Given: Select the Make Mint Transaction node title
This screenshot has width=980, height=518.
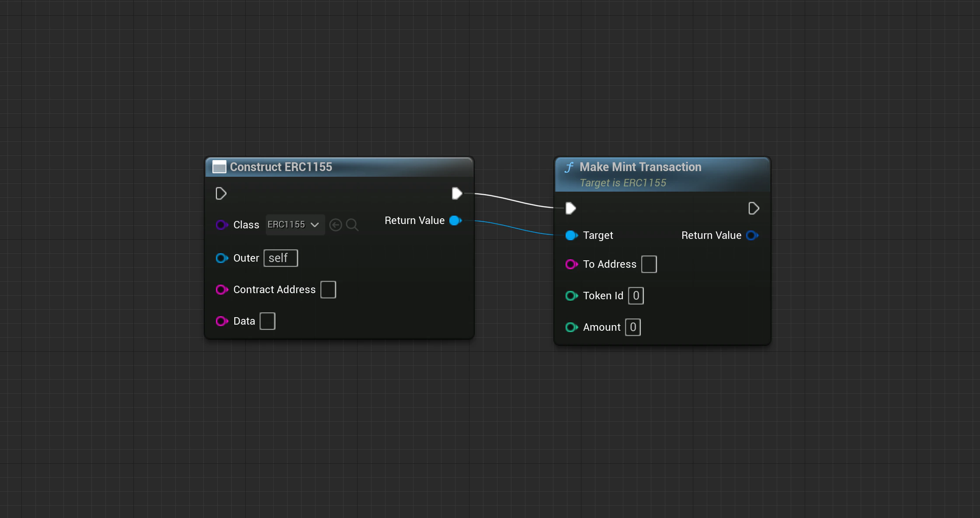Looking at the screenshot, I should [x=640, y=167].
